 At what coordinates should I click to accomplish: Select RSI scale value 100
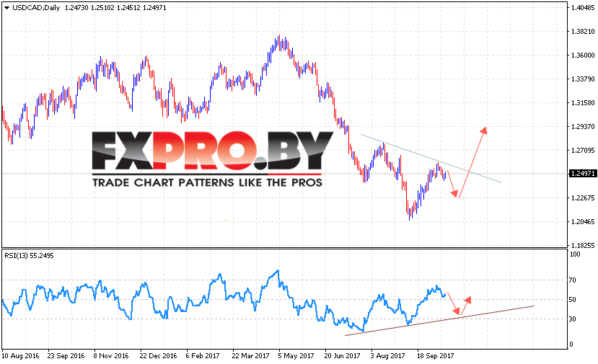(574, 254)
